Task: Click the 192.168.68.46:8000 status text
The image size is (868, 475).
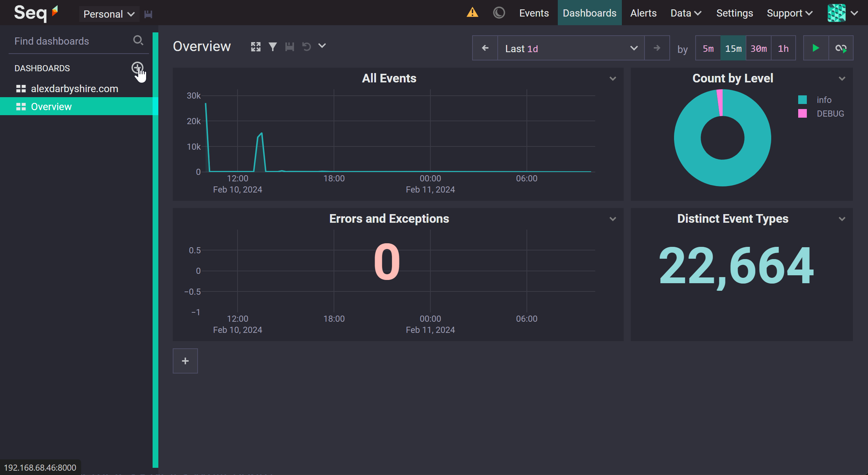Action: click(x=40, y=467)
